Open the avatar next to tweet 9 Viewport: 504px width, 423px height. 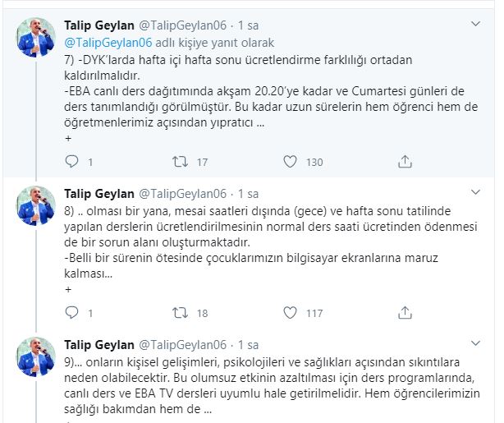coord(35,357)
